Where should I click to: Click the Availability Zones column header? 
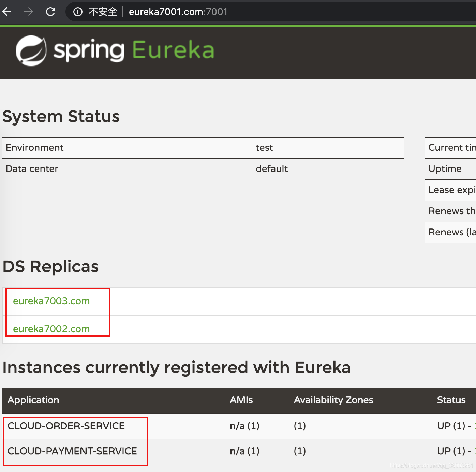pos(333,400)
